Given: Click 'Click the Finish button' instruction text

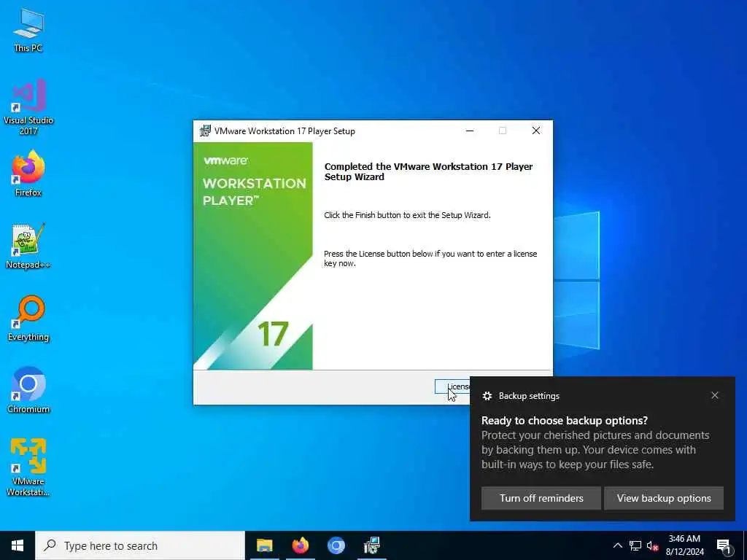Looking at the screenshot, I should tap(407, 215).
